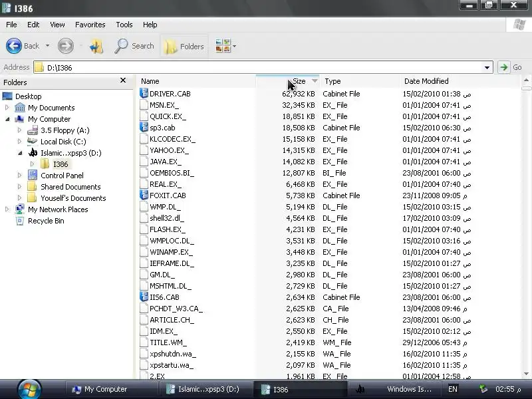
Task: Expand My Documents tree node
Action: click(x=7, y=108)
